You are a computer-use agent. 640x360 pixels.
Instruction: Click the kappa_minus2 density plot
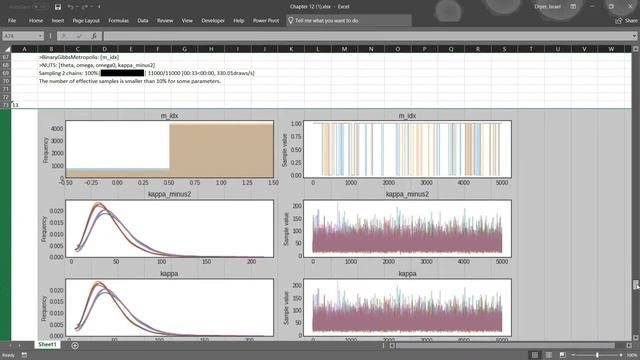(169, 228)
